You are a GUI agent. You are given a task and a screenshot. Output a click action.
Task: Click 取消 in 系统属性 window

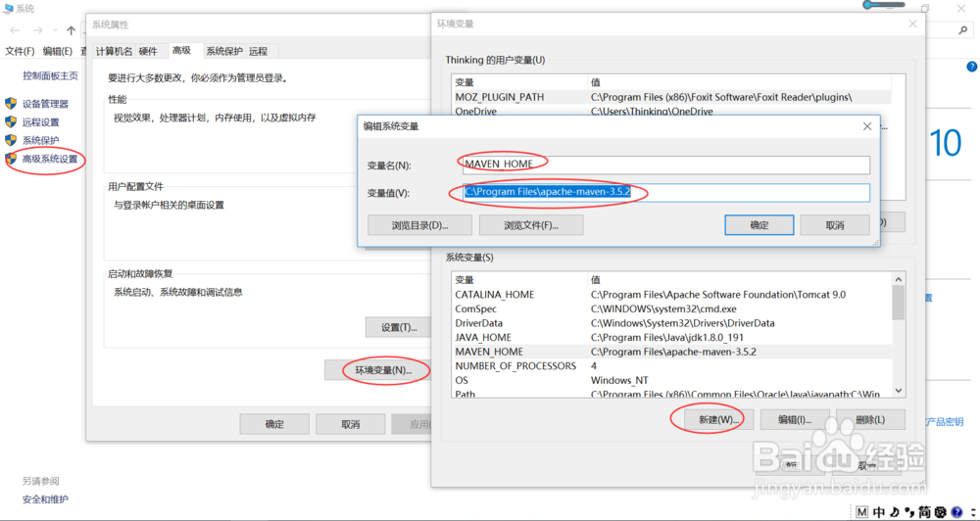click(350, 424)
